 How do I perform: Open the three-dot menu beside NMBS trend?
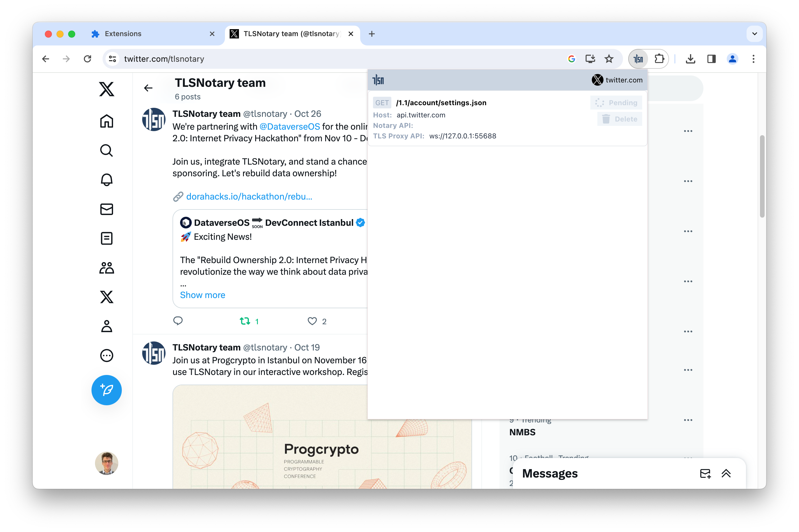(x=688, y=420)
